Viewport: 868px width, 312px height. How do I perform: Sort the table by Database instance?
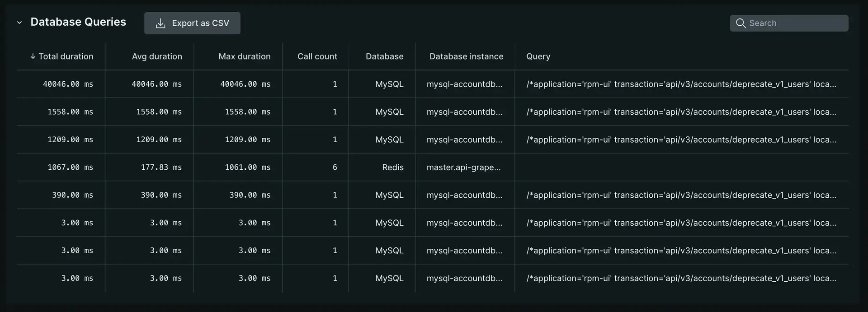tap(466, 56)
